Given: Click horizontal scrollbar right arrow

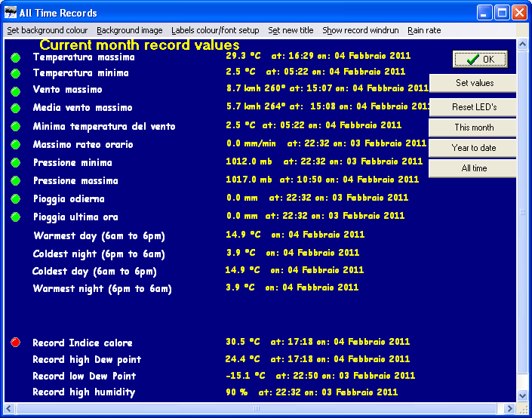Looking at the screenshot, I should click(509, 408).
